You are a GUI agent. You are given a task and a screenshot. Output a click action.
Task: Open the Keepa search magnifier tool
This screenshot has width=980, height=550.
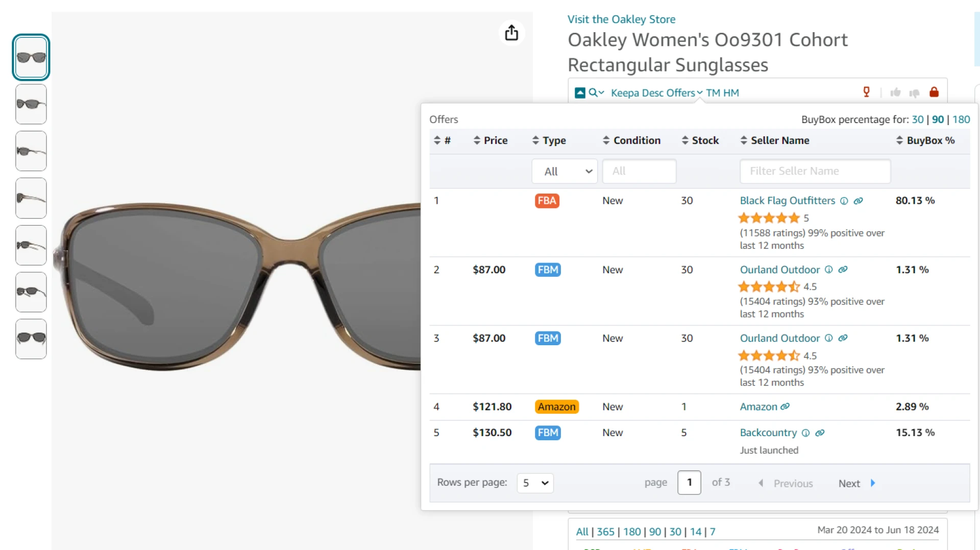click(x=593, y=92)
